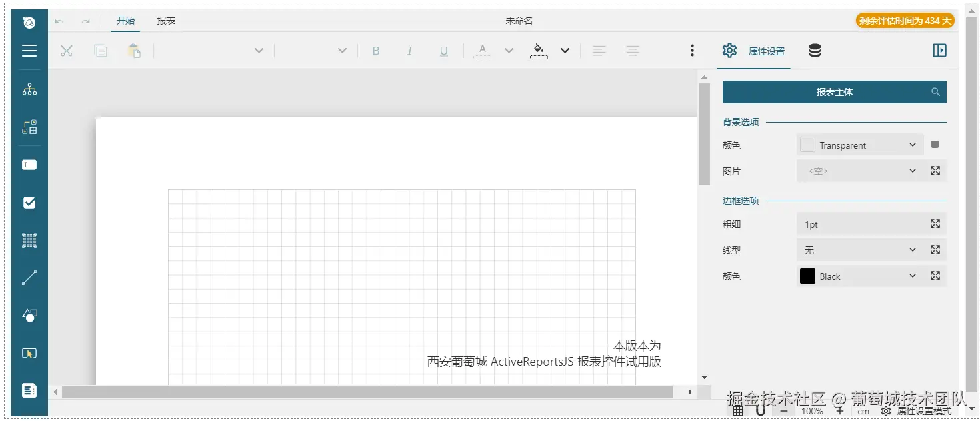Select the Shape control tool
Viewport: 980px width, 421px height.
point(29,315)
